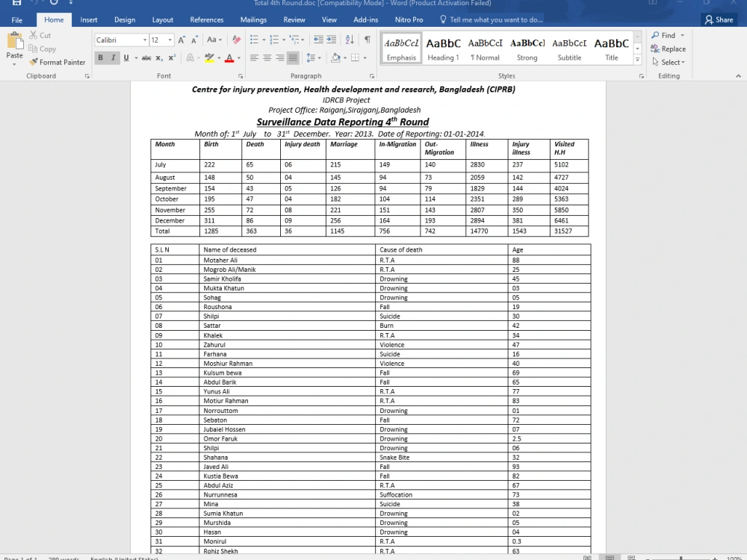Open text highlight color dropdown arrow

(x=219, y=58)
